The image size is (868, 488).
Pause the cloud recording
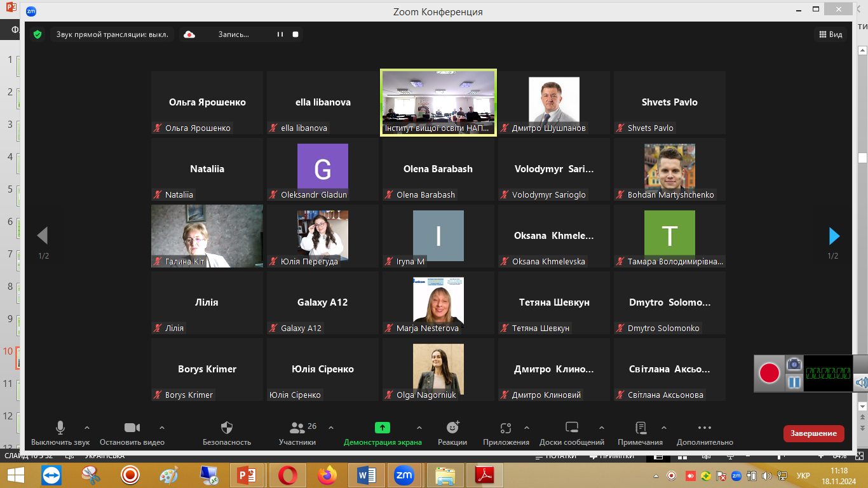(280, 34)
